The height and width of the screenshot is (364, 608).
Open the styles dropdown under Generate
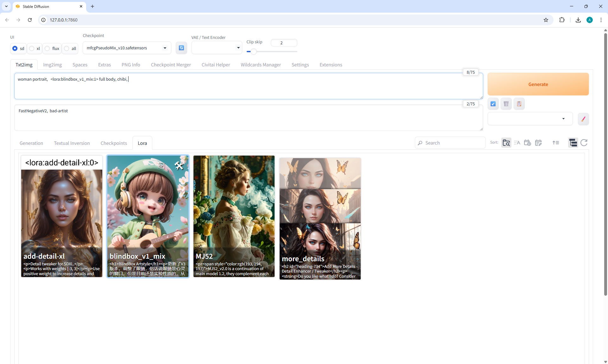(530, 119)
